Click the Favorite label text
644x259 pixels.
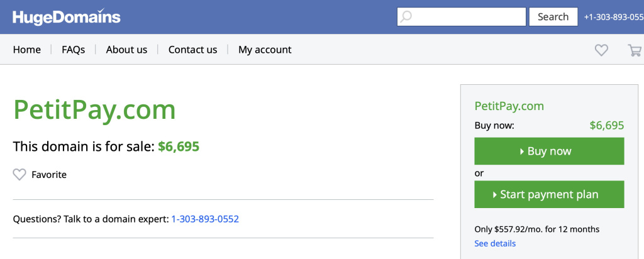click(x=49, y=175)
